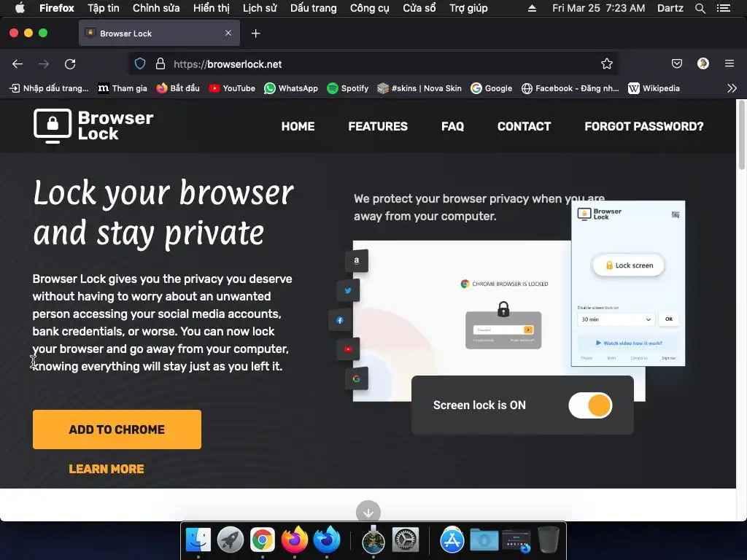Screen dimensions: 747x560
Task: Toggle the Screen lock is ON switch
Action: point(590,405)
